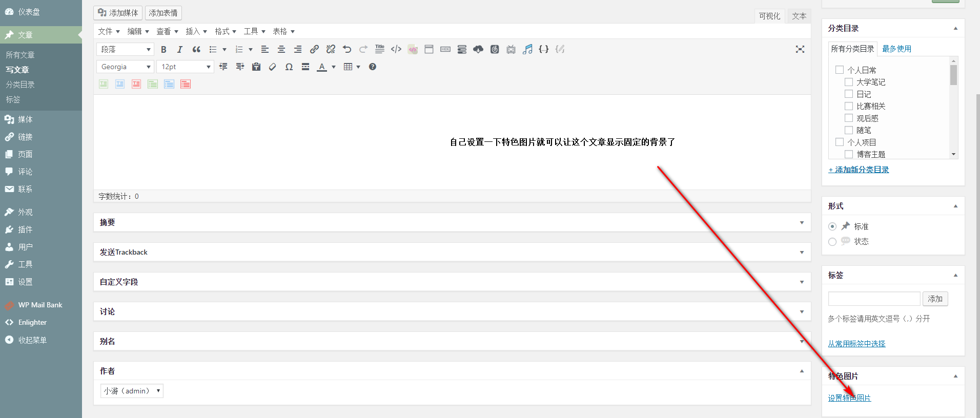Click the black code brackets toolbar icon
980x418 pixels.
pyautogui.click(x=396, y=49)
